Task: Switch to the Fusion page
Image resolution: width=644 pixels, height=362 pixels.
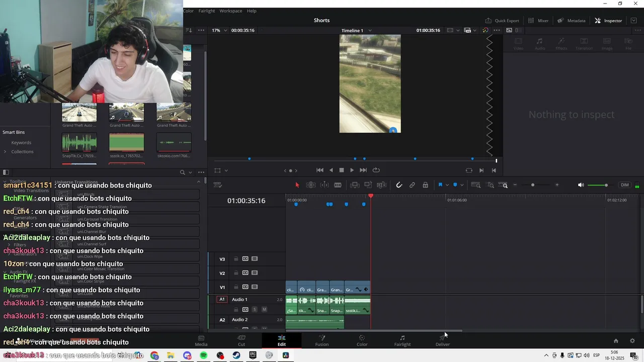Action: (x=322, y=340)
